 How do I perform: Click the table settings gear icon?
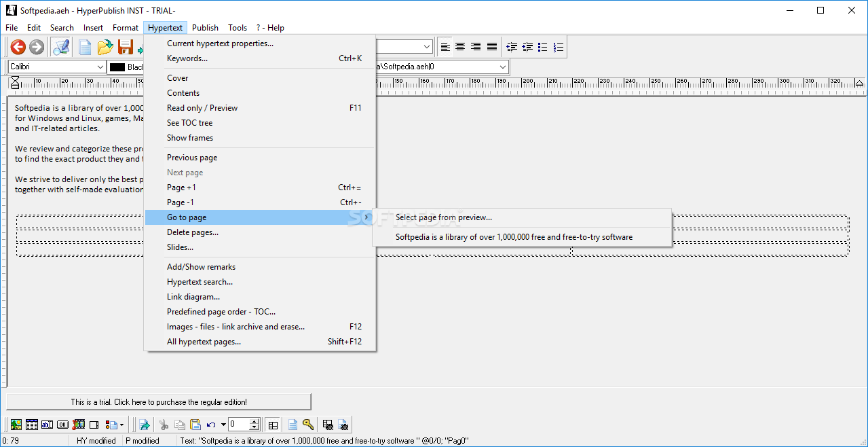[328, 425]
